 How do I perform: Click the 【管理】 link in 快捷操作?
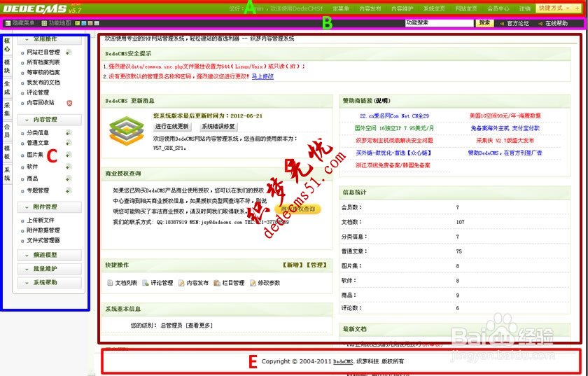316,265
